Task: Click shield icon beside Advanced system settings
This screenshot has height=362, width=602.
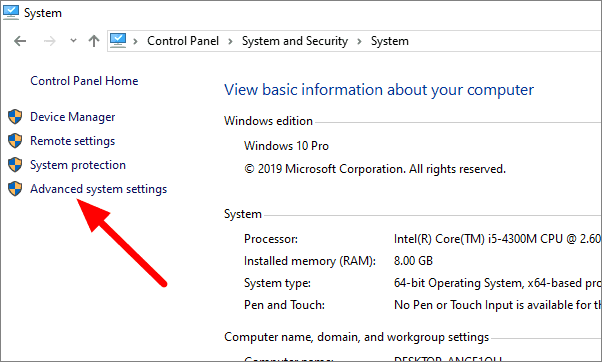Action: point(15,189)
